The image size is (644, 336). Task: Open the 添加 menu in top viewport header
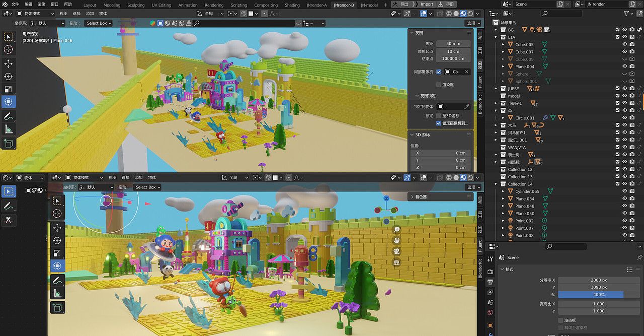90,14
